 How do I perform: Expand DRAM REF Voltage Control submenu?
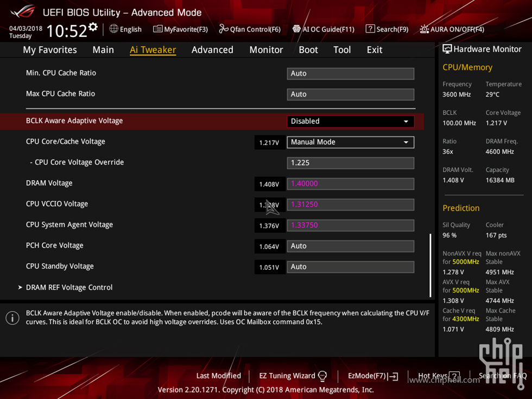[69, 287]
